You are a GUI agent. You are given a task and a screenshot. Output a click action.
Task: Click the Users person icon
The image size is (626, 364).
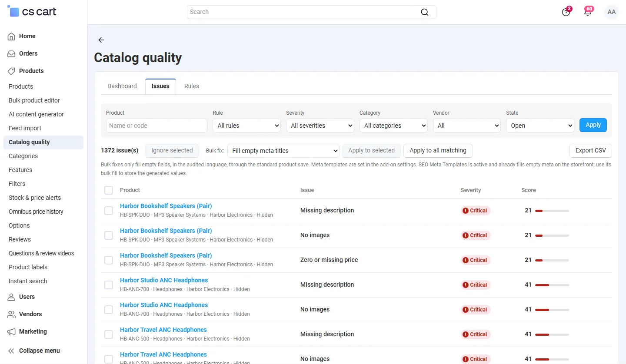tap(12, 297)
